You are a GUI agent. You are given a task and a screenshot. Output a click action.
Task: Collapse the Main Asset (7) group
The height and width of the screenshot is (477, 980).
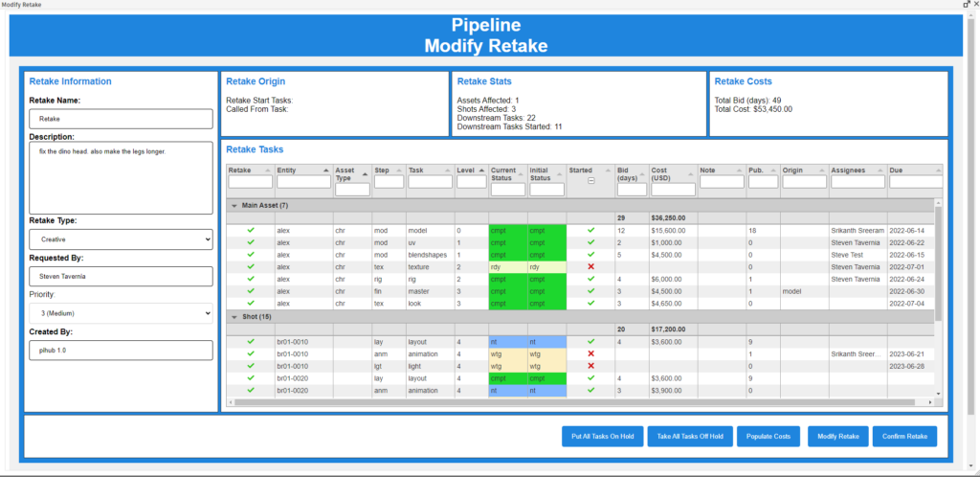pyautogui.click(x=234, y=205)
